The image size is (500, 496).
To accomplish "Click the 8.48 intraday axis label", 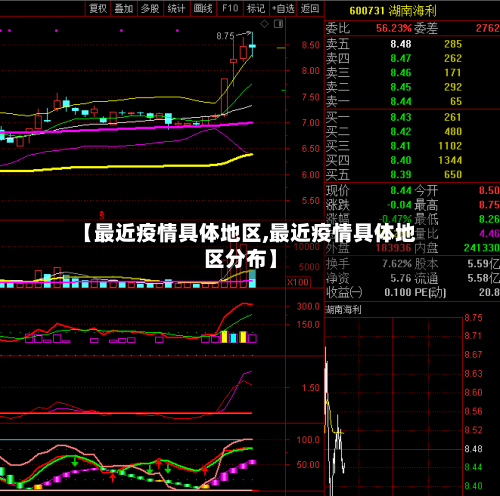I will [x=473, y=449].
